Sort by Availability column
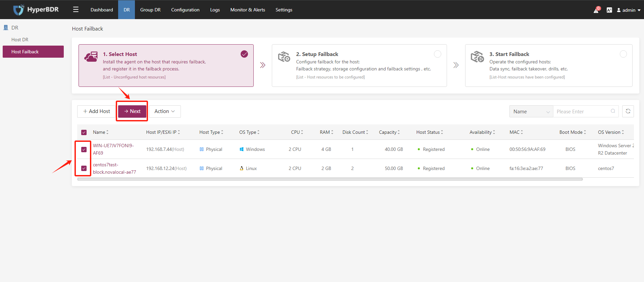The image size is (644, 282). [494, 132]
